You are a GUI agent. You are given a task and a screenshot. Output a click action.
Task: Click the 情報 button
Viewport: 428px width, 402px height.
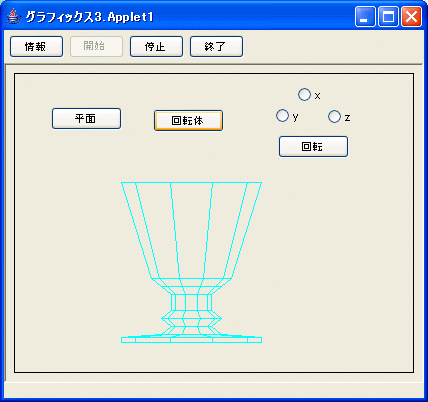tap(36, 46)
